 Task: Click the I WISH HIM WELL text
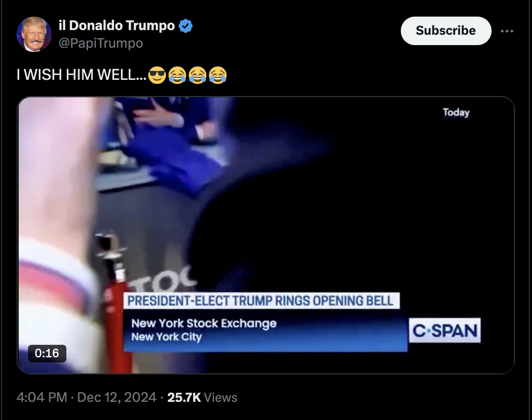click(x=81, y=75)
